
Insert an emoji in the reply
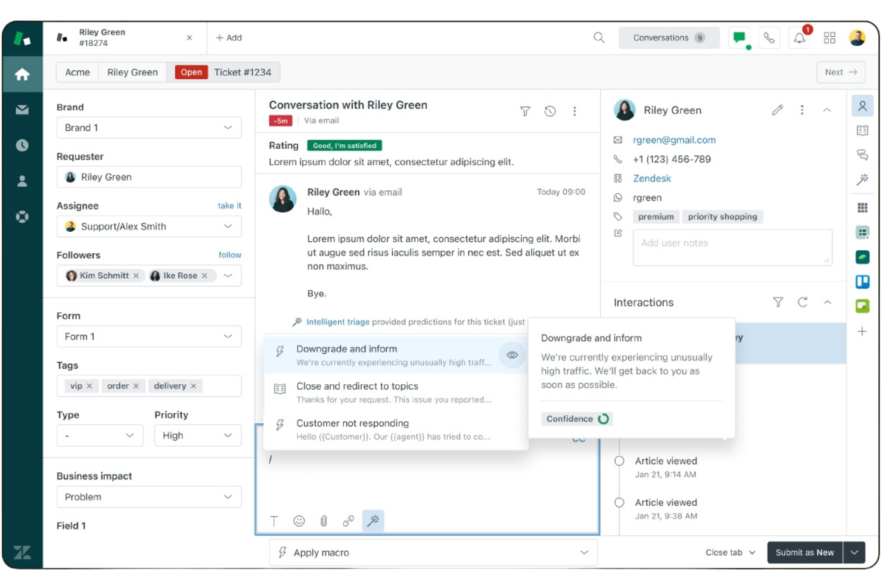click(x=299, y=520)
